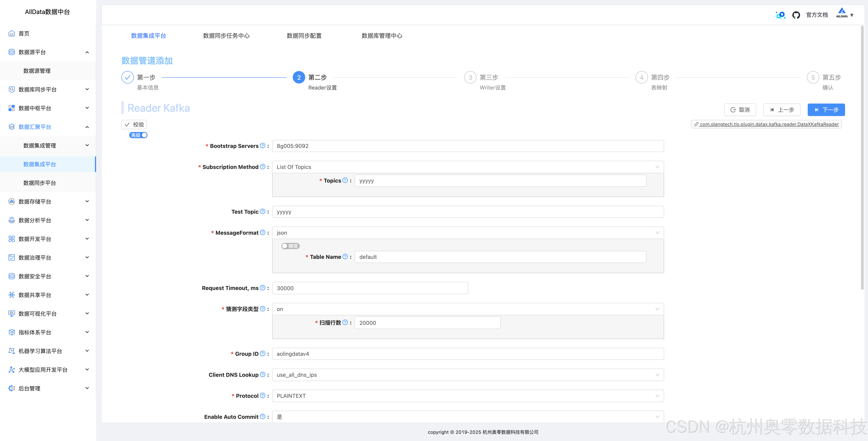This screenshot has width=868, height=441.
Task: Open the GitHub icon in header
Action: coord(796,15)
